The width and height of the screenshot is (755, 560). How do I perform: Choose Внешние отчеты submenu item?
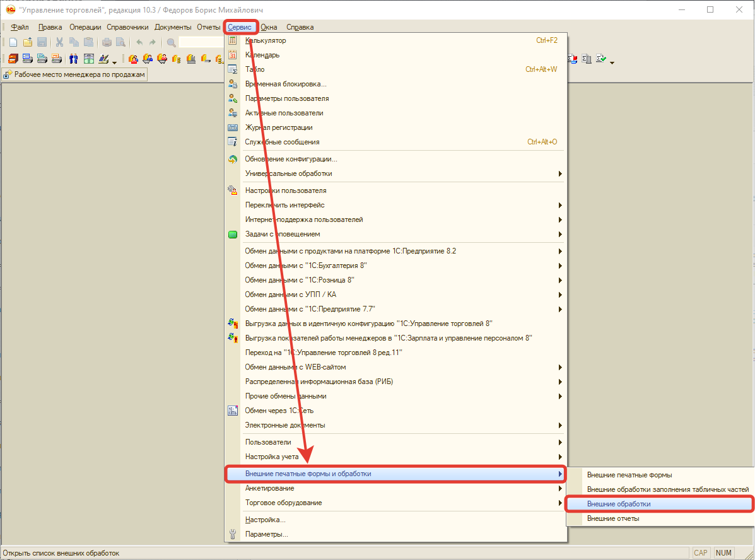pos(613,518)
